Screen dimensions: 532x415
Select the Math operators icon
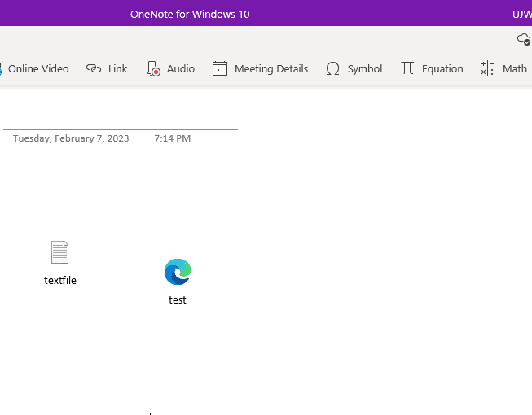pos(487,69)
